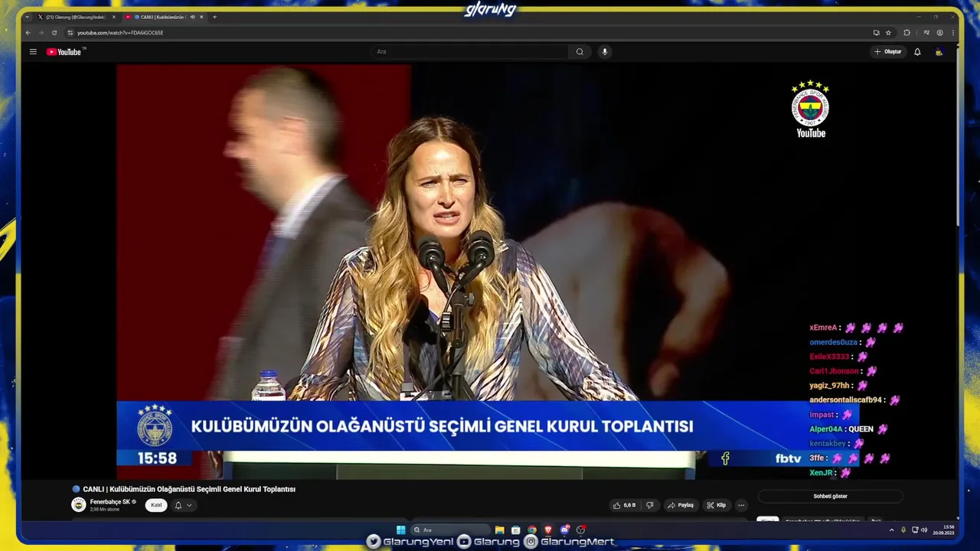Mute the CANLI tab via speaker icon
980x551 pixels.
pos(192,17)
